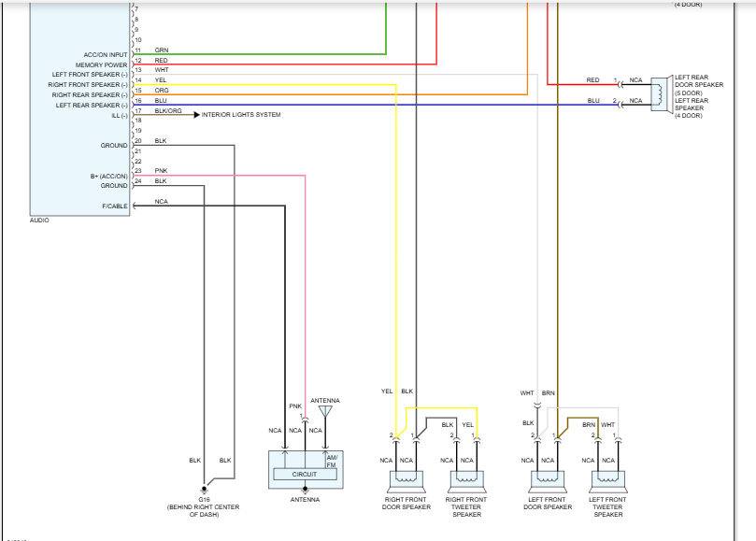The height and width of the screenshot is (541, 756).
Task: Click the AUDIO caption below the connector block
Action: pyautogui.click(x=39, y=221)
